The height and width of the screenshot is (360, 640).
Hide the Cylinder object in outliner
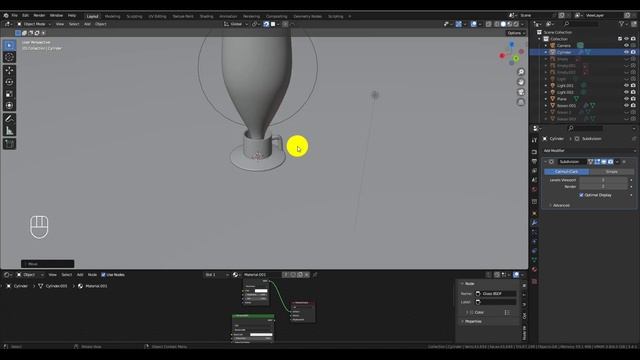pos(626,52)
